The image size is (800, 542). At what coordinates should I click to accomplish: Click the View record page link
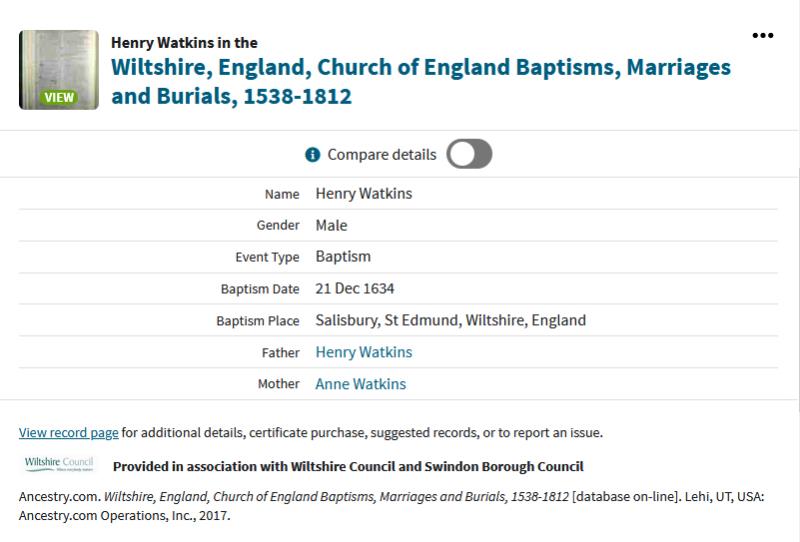pyautogui.click(x=69, y=433)
